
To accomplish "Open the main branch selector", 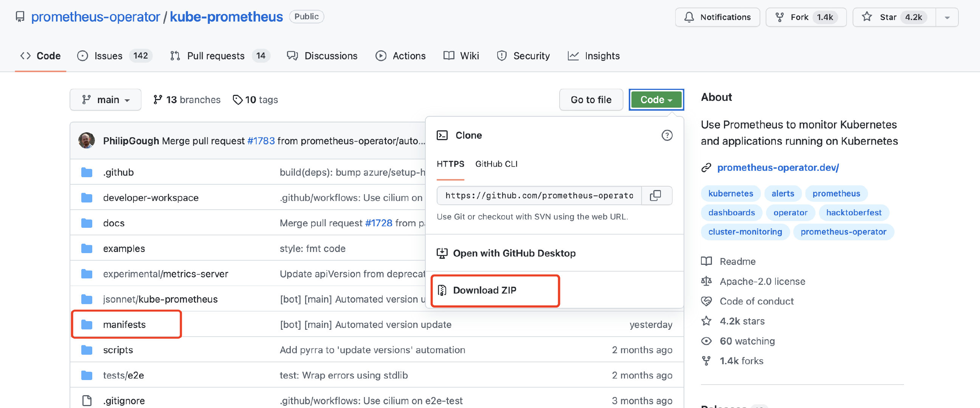I will 105,100.
